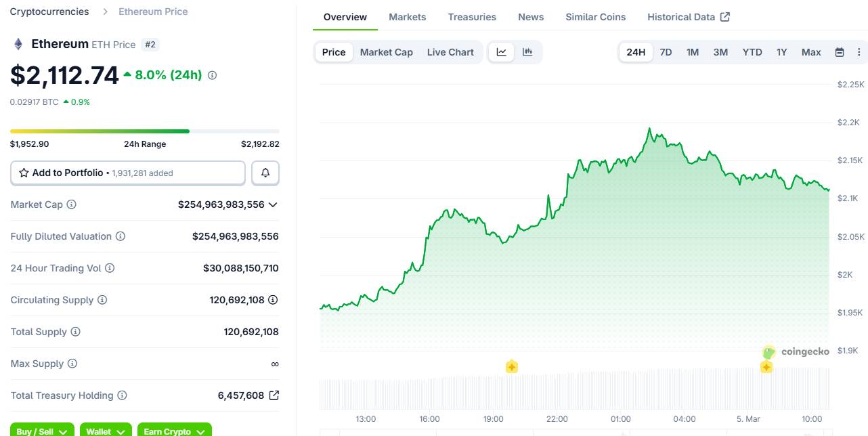
Task: Open the News tab
Action: (530, 17)
